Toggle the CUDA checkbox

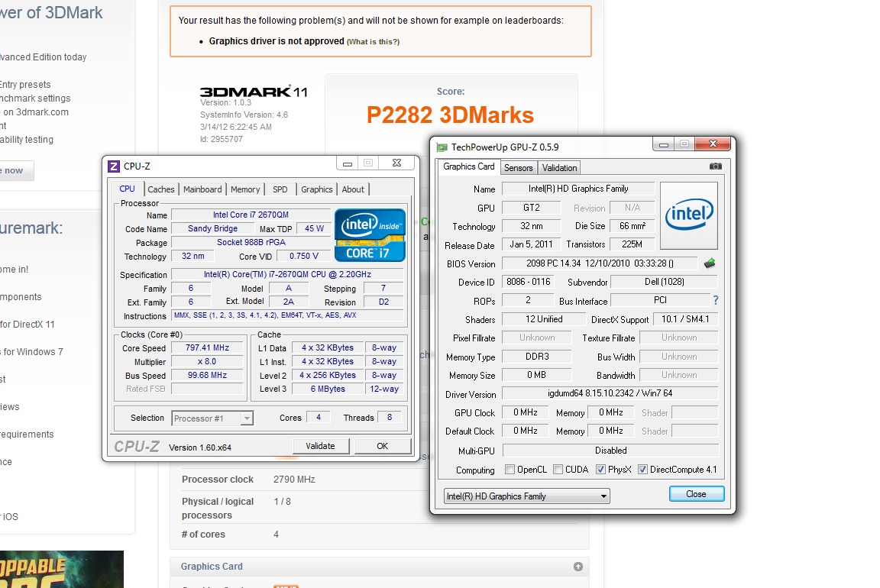point(558,470)
